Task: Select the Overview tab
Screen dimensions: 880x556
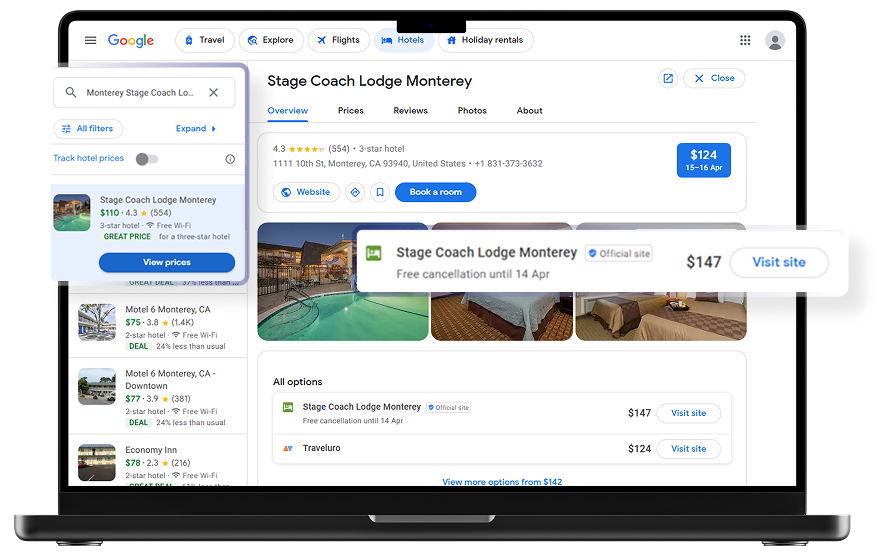Action: click(287, 111)
